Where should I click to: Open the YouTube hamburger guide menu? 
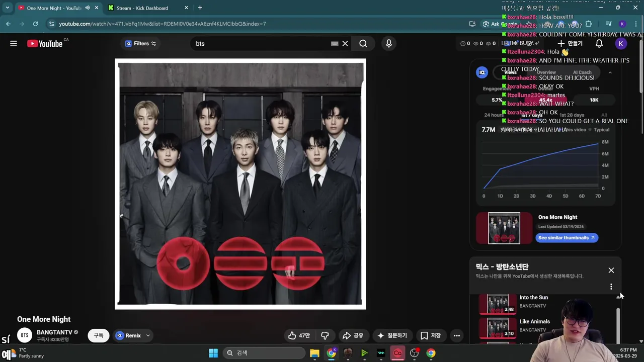[x=14, y=44]
